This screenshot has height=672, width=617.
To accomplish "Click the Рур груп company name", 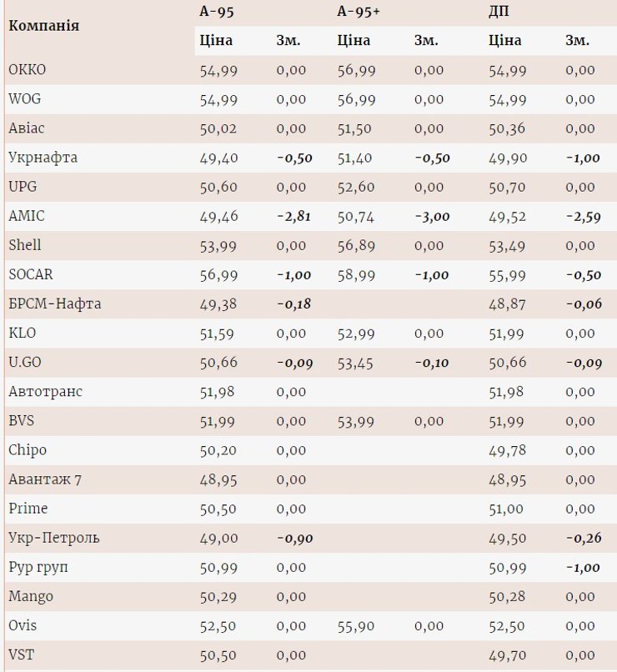I will (x=38, y=568).
